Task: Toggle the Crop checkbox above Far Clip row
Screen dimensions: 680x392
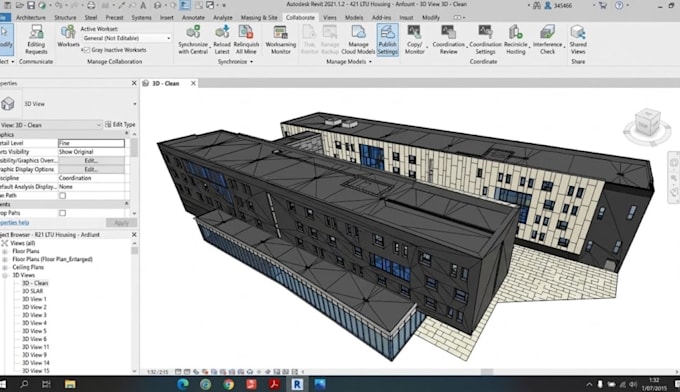Action: click(x=62, y=213)
